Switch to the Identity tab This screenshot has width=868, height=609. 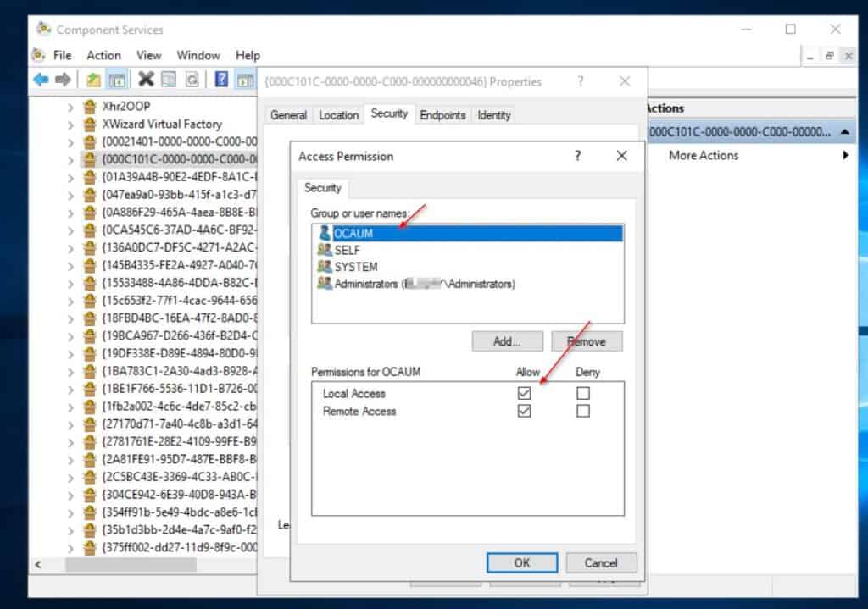coord(494,115)
